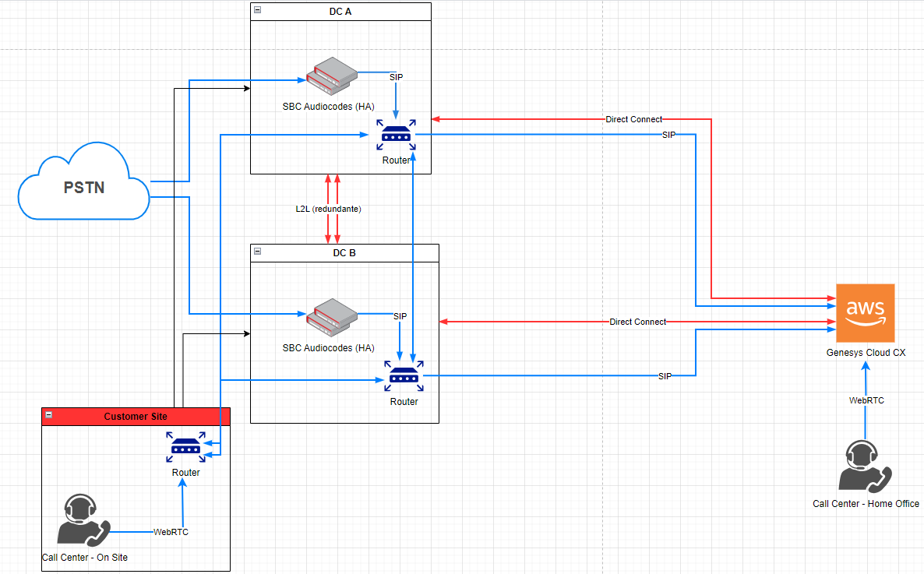Click the Router icon inside DC A
The height and width of the screenshot is (574, 924).
pos(396,135)
